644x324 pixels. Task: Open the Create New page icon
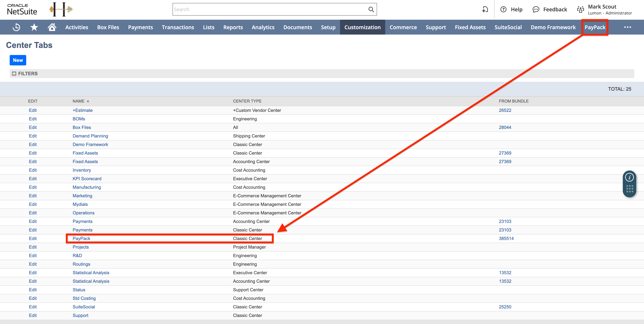(485, 9)
